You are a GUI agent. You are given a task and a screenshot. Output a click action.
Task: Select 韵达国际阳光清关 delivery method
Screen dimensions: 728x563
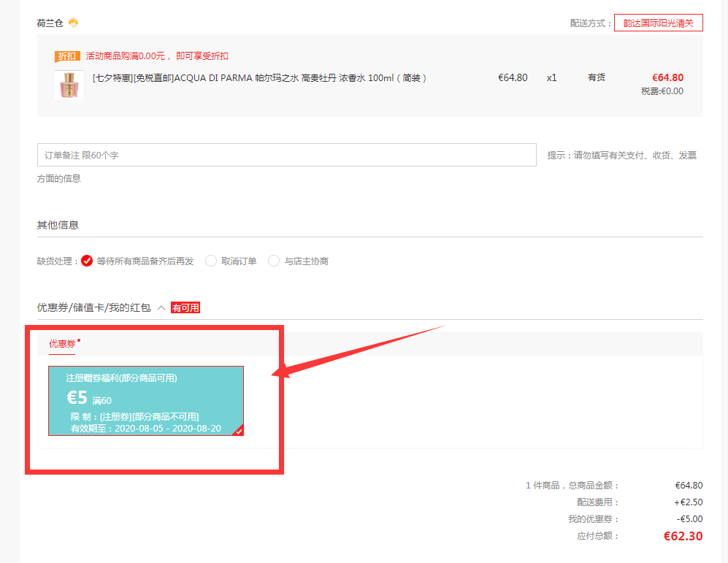click(658, 23)
